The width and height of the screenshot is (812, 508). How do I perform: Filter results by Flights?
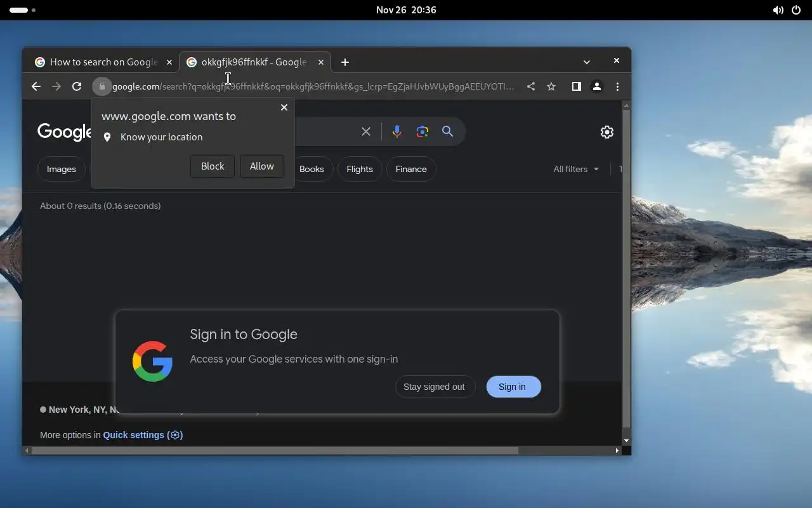[x=360, y=169]
